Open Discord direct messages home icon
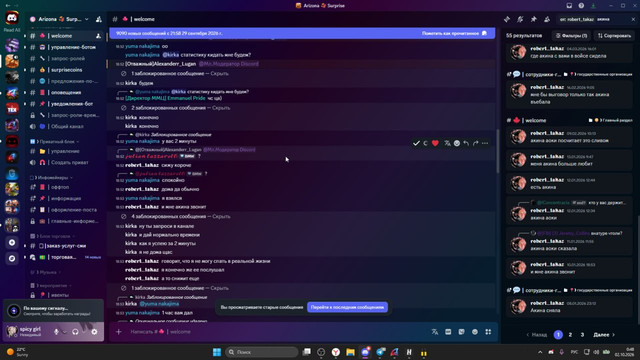This screenshot has height=360, width=640. point(12,18)
